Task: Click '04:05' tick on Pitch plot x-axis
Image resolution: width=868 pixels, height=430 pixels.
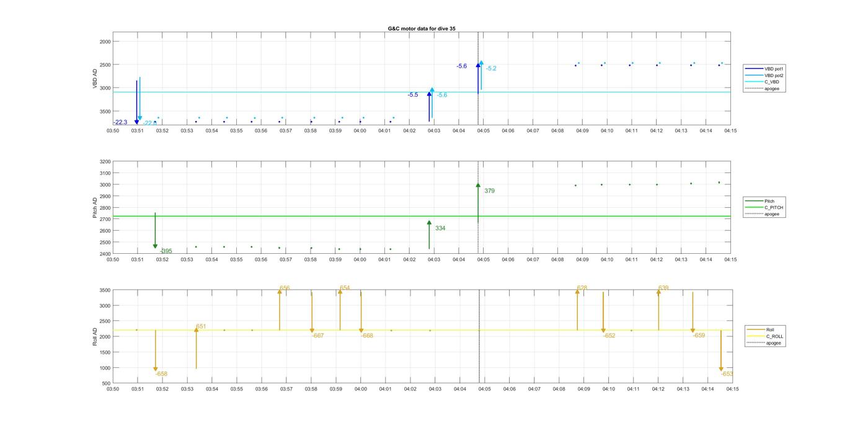Action: pyautogui.click(x=483, y=260)
